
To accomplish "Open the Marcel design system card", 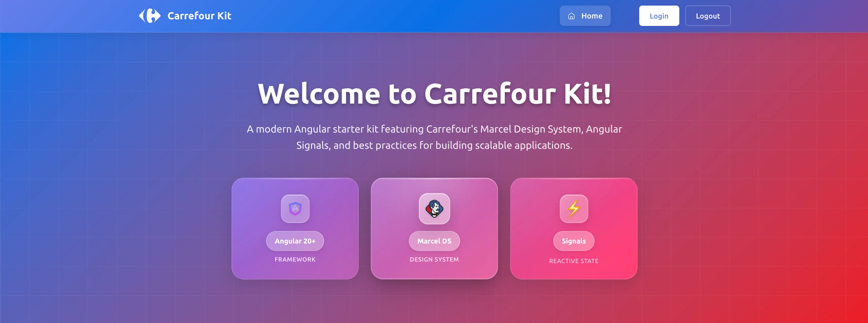I will (x=434, y=229).
